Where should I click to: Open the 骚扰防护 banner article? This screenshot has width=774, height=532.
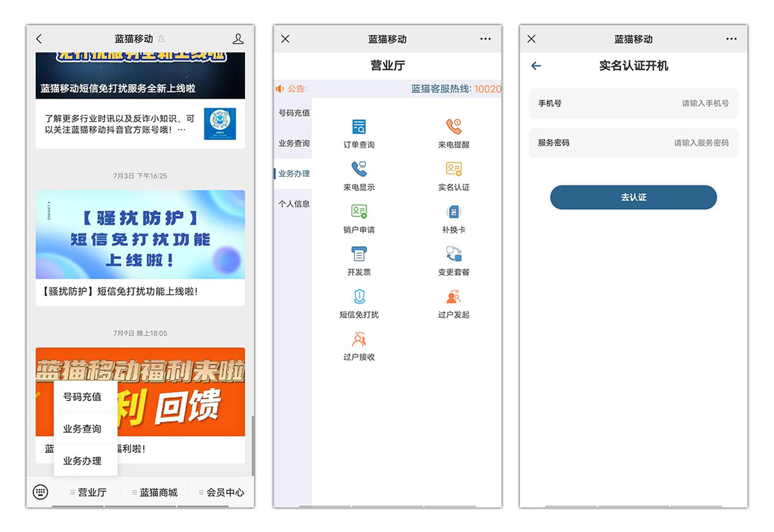pyautogui.click(x=140, y=235)
